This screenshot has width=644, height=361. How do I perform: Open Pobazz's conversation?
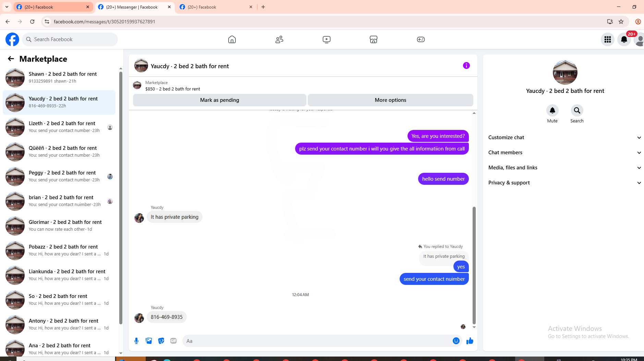click(x=59, y=251)
